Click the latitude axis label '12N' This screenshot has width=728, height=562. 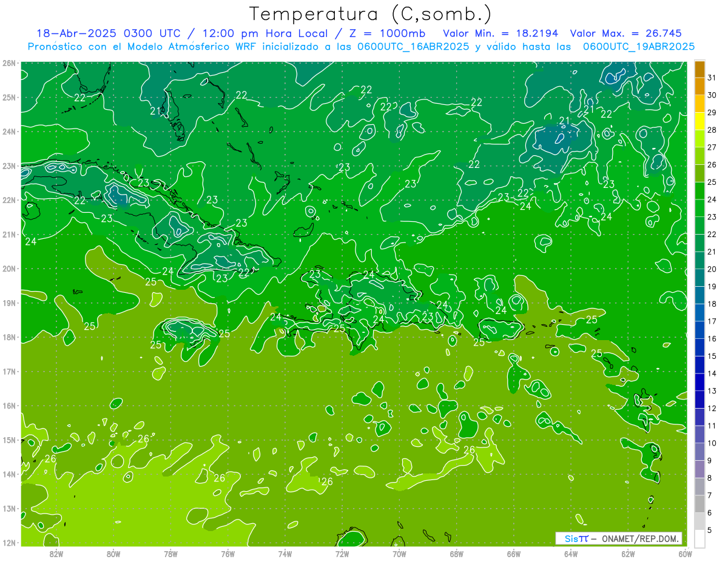click(x=8, y=543)
